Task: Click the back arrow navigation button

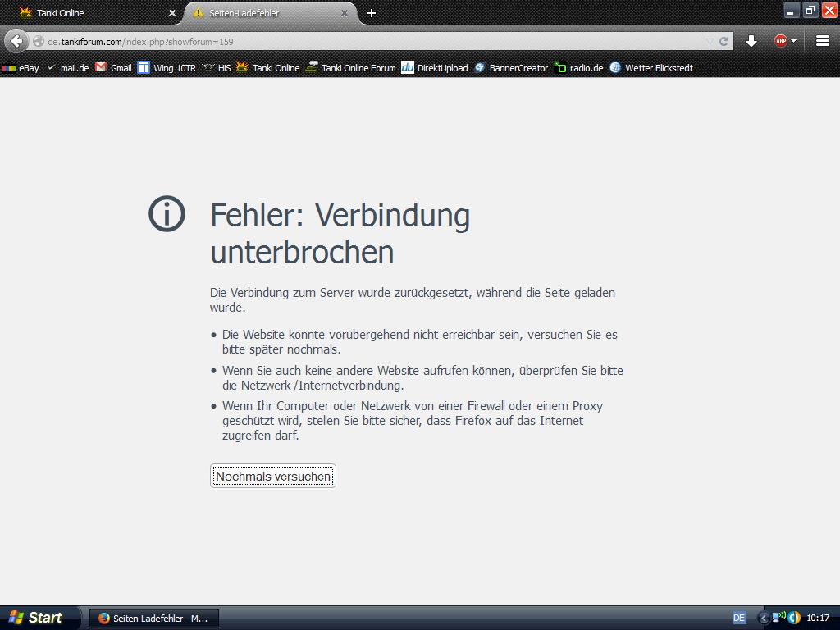Action: 16,41
